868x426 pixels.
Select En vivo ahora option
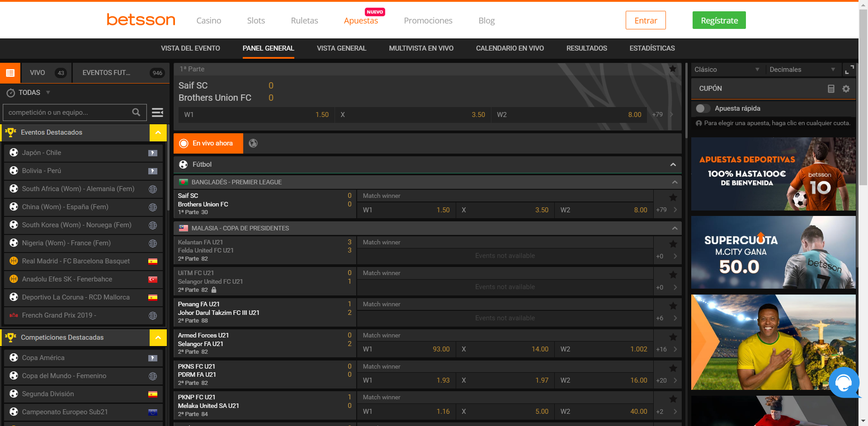point(208,143)
